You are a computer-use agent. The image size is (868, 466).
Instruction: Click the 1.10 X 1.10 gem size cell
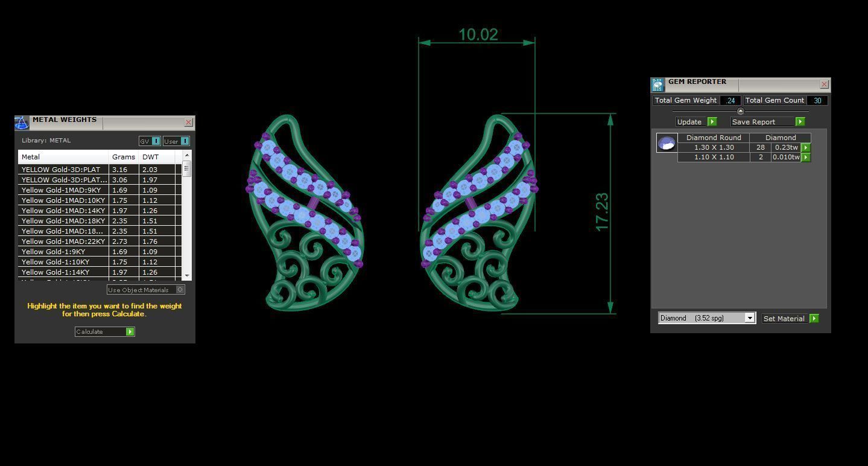[x=714, y=157]
